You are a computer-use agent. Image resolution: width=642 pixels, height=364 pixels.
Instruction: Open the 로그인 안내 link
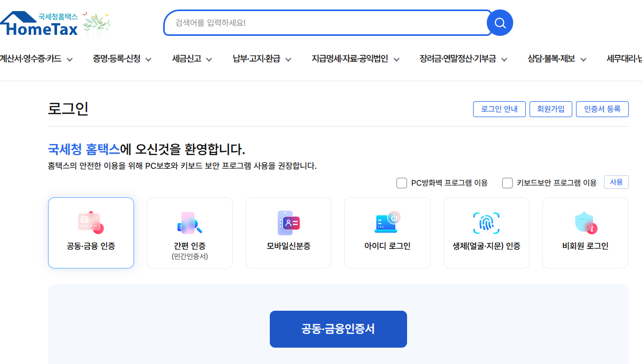[x=499, y=109]
